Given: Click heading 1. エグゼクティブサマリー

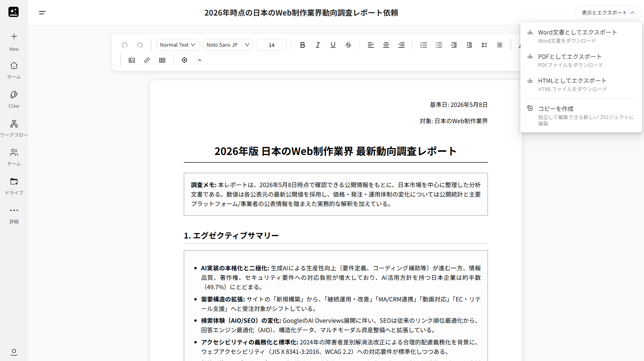Looking at the screenshot, I should pyautogui.click(x=231, y=235).
